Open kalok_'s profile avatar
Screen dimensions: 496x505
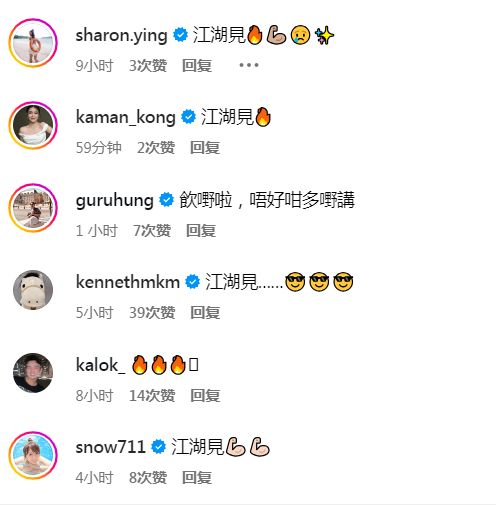[x=33, y=373]
